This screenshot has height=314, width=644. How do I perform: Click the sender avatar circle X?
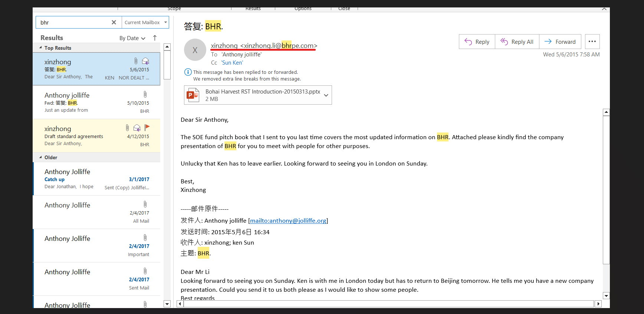195,50
